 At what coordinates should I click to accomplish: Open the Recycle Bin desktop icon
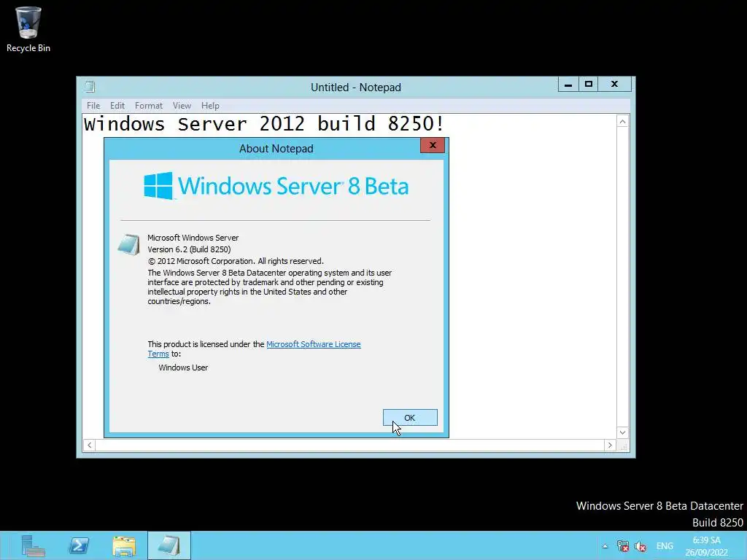[x=28, y=29]
